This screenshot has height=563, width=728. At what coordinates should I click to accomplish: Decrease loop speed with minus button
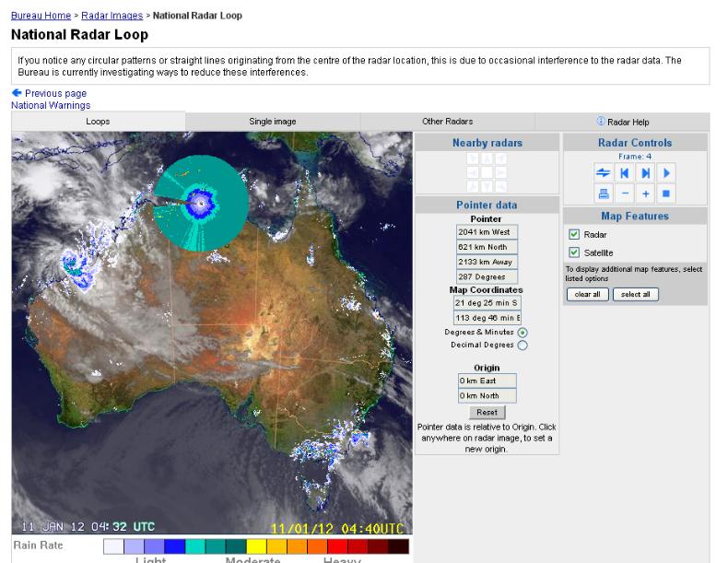click(x=624, y=194)
